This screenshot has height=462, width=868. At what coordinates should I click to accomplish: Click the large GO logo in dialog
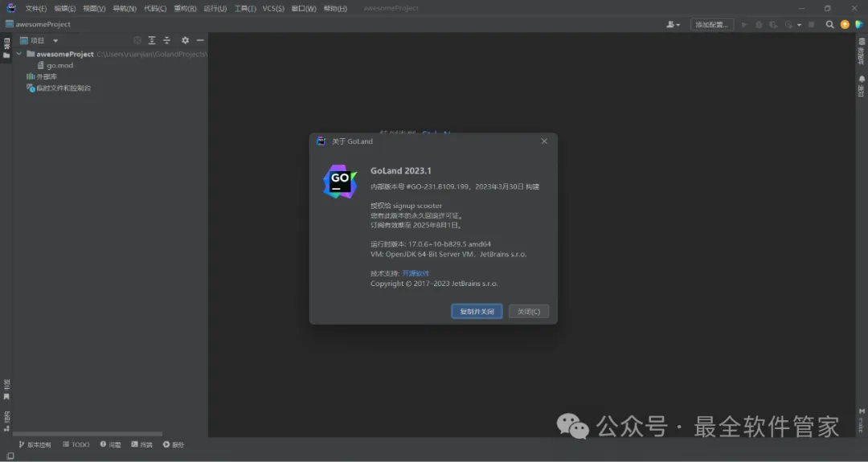[x=340, y=182]
